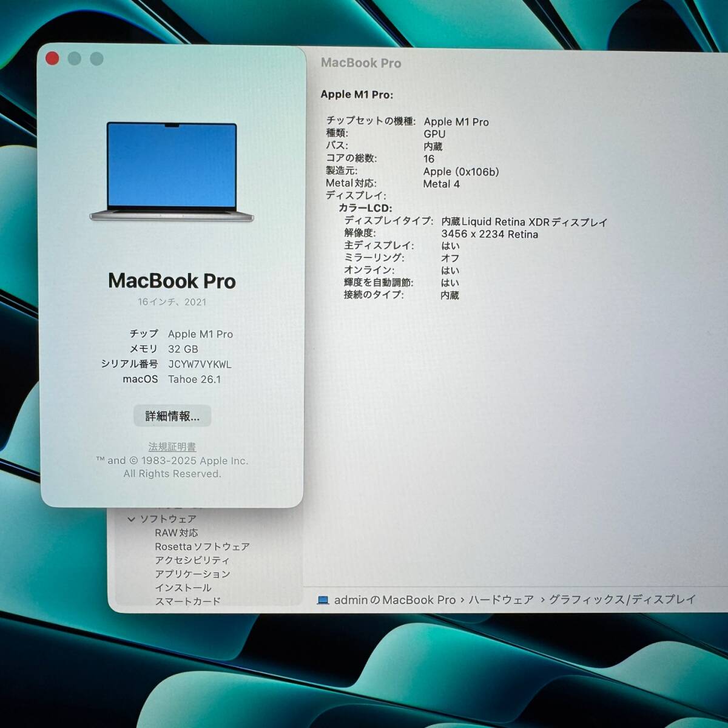Screen dimensions: 728x728
Task: Click the カラーLCD: display entry
Action: (x=365, y=208)
